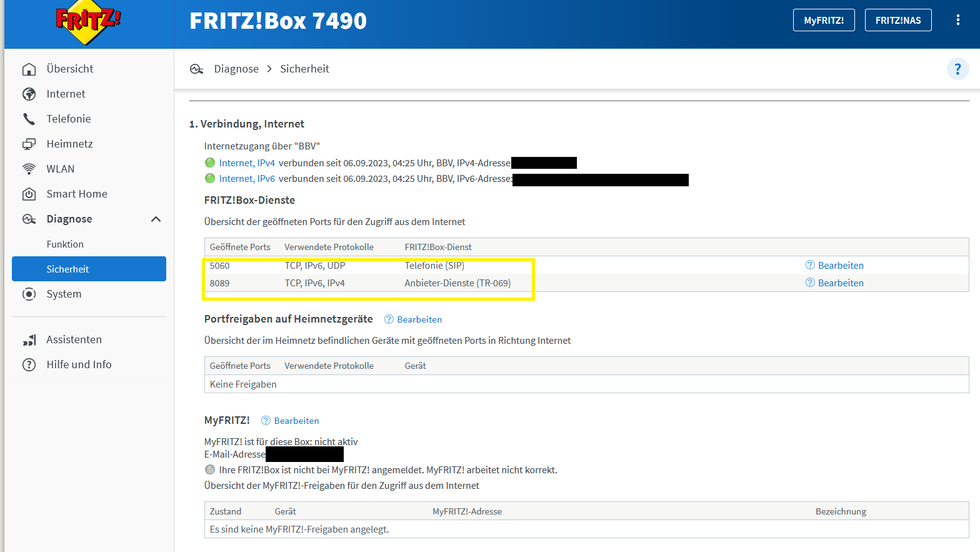The width and height of the screenshot is (980, 552).
Task: Click the Internet globe icon
Action: (29, 94)
